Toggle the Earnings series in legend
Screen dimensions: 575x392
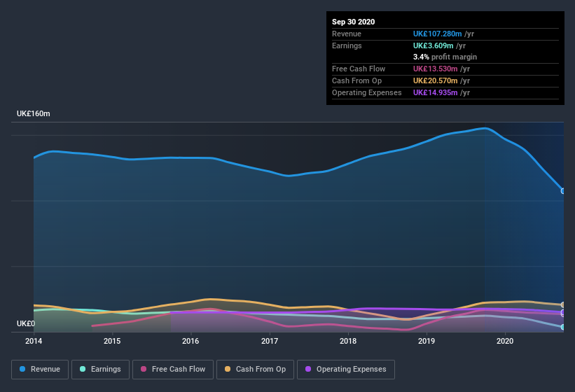pyautogui.click(x=100, y=369)
